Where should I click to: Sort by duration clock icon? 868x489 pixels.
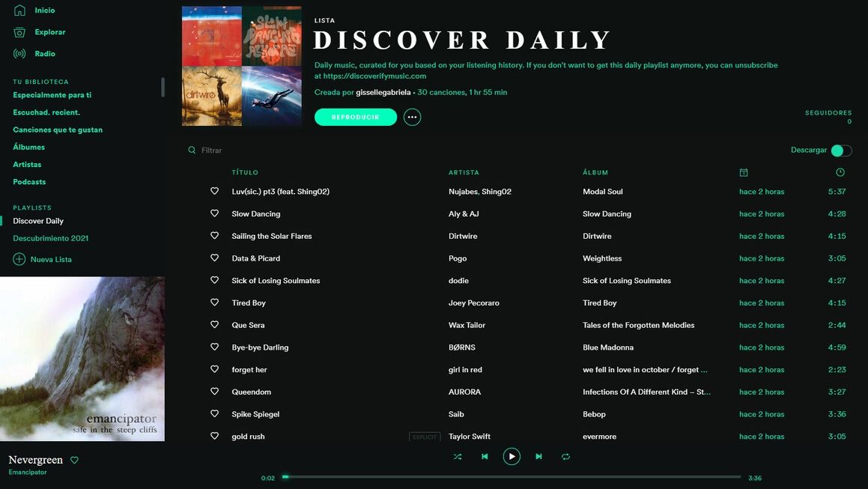point(840,172)
